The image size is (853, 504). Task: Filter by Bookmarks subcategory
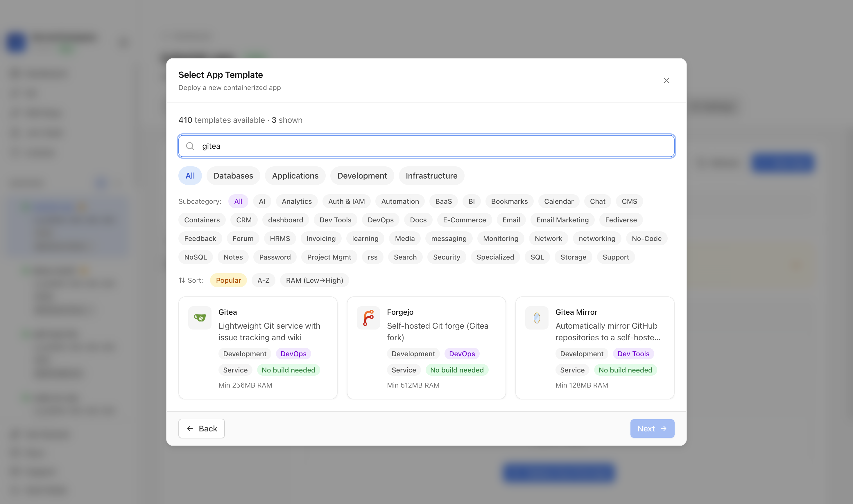[509, 201]
